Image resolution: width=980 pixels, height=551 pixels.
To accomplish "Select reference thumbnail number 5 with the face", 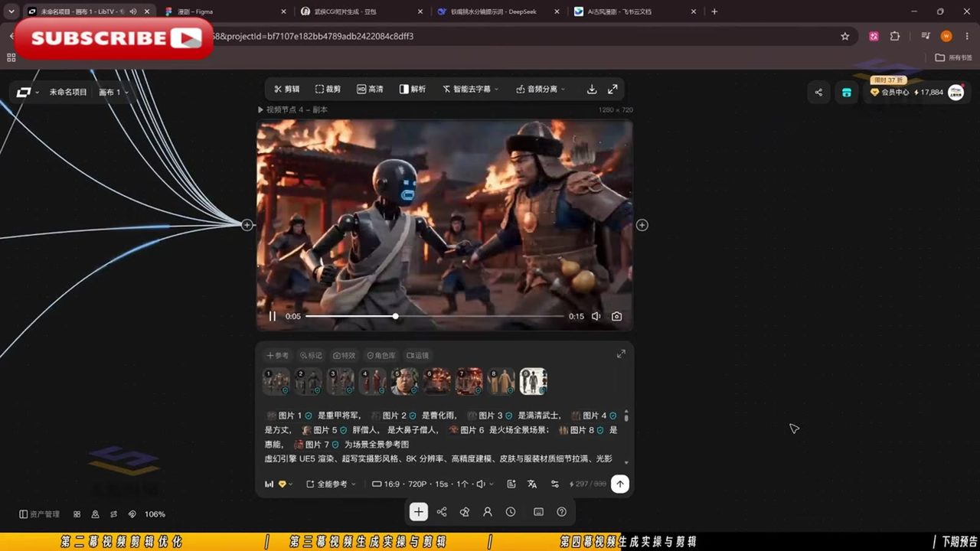I will tap(405, 381).
